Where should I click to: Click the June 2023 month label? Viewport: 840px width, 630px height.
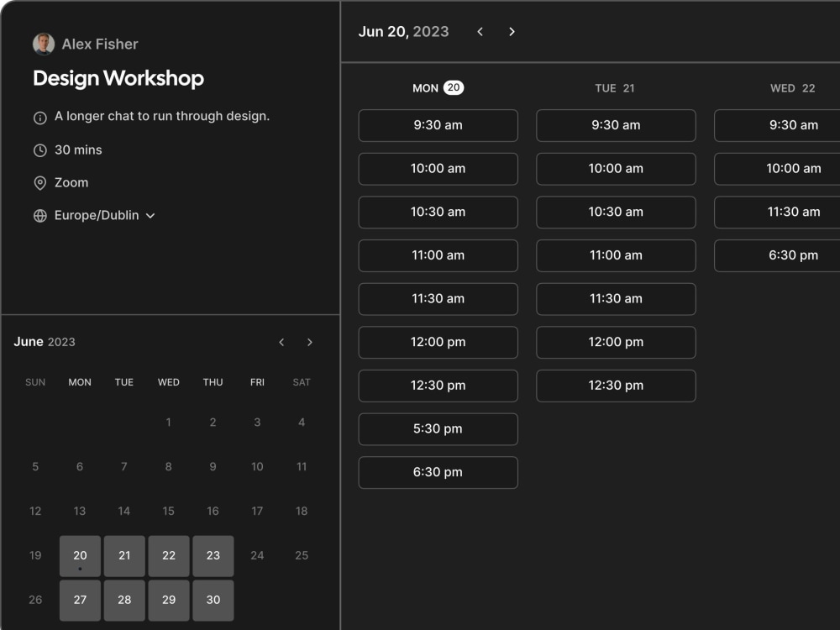[x=45, y=342]
